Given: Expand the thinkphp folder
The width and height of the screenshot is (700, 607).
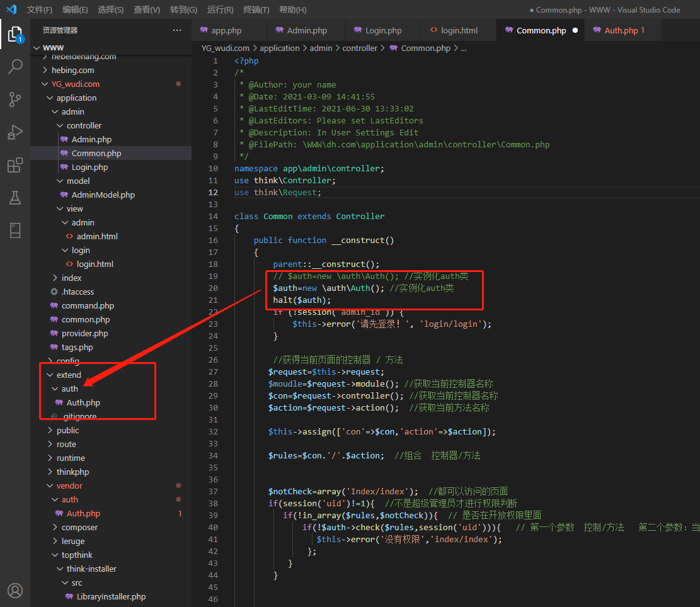Looking at the screenshot, I should [x=72, y=472].
